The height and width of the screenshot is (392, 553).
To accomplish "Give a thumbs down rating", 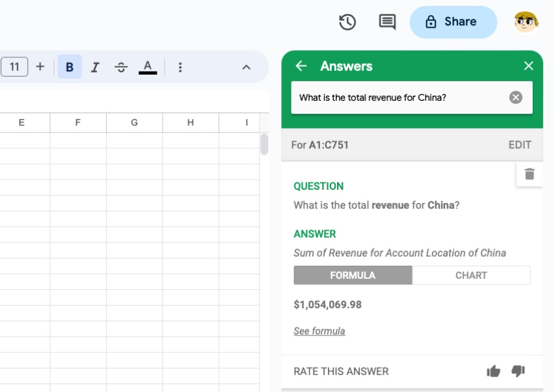I will tap(518, 371).
